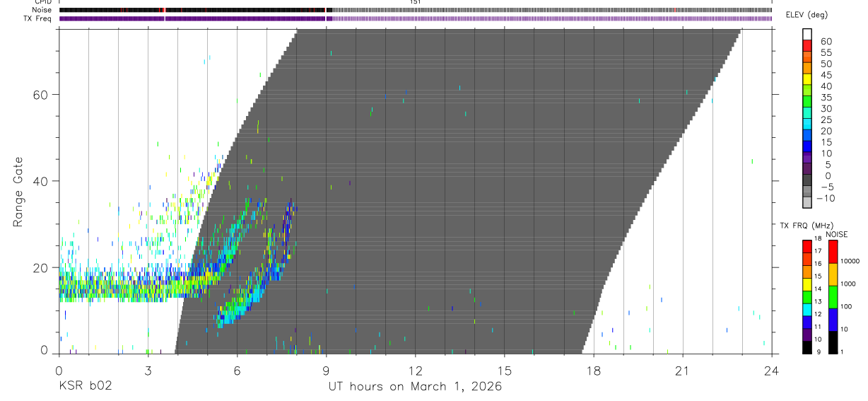Select the yellow segment of the ELEV colorbar
This screenshot has width=868, height=401.
(807, 79)
